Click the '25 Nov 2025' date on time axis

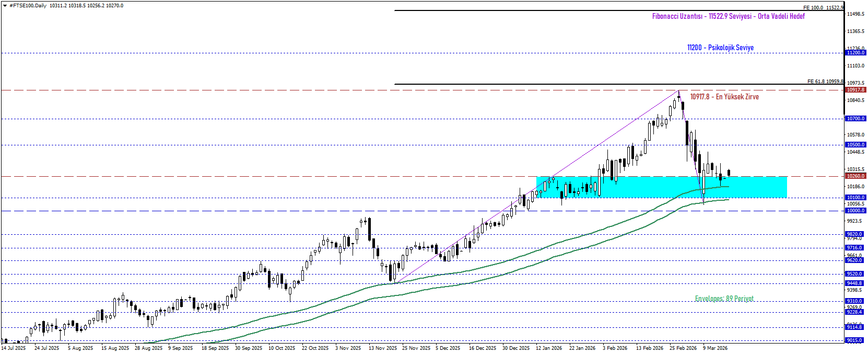click(x=416, y=348)
